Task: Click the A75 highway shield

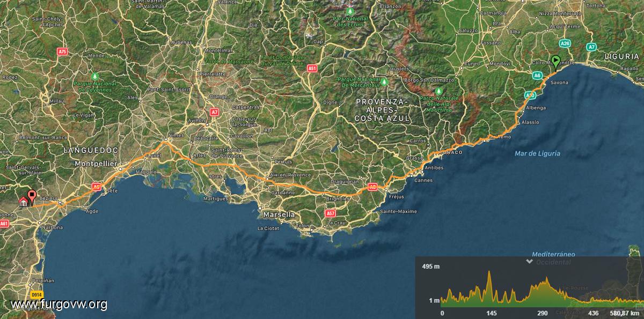Action: pos(63,51)
